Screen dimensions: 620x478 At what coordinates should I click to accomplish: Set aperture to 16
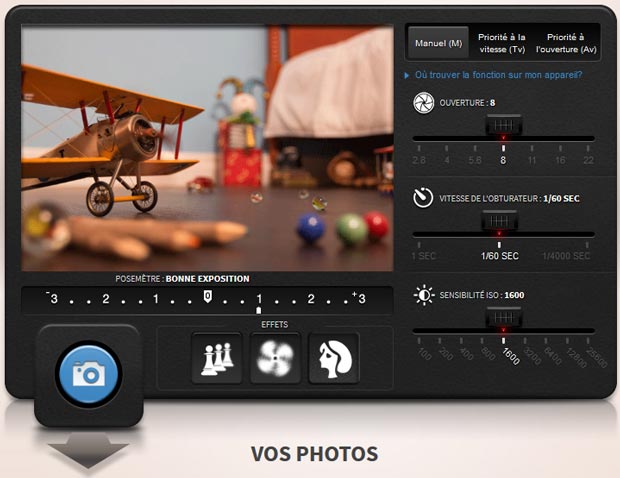pos(560,160)
